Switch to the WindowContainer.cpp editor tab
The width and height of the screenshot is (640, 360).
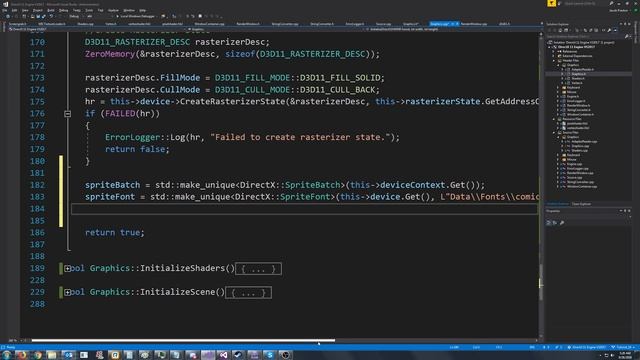click(209, 24)
